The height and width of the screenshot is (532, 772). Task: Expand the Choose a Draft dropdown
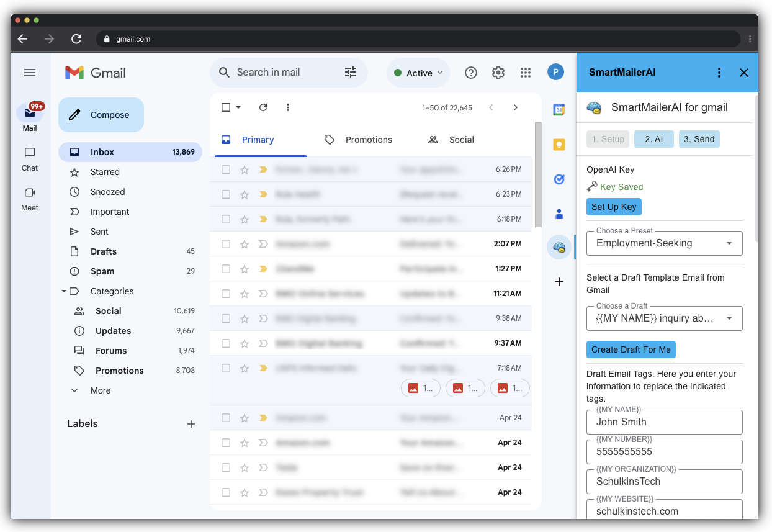(x=664, y=318)
